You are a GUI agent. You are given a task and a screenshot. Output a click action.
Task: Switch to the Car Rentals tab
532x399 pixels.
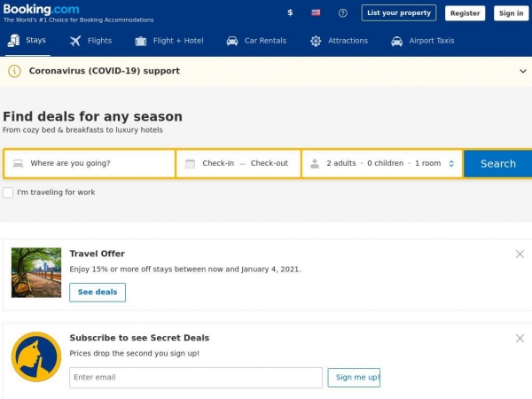[x=256, y=41]
